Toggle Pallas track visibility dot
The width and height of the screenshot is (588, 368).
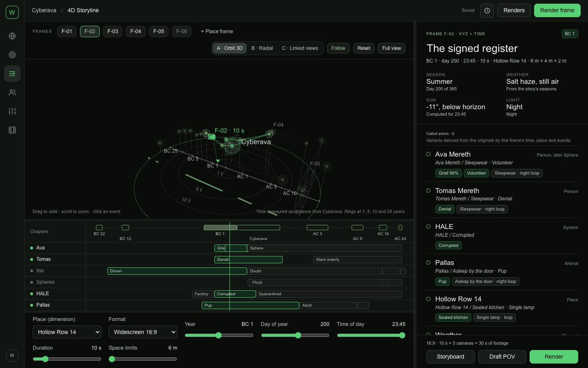[x=31, y=305]
